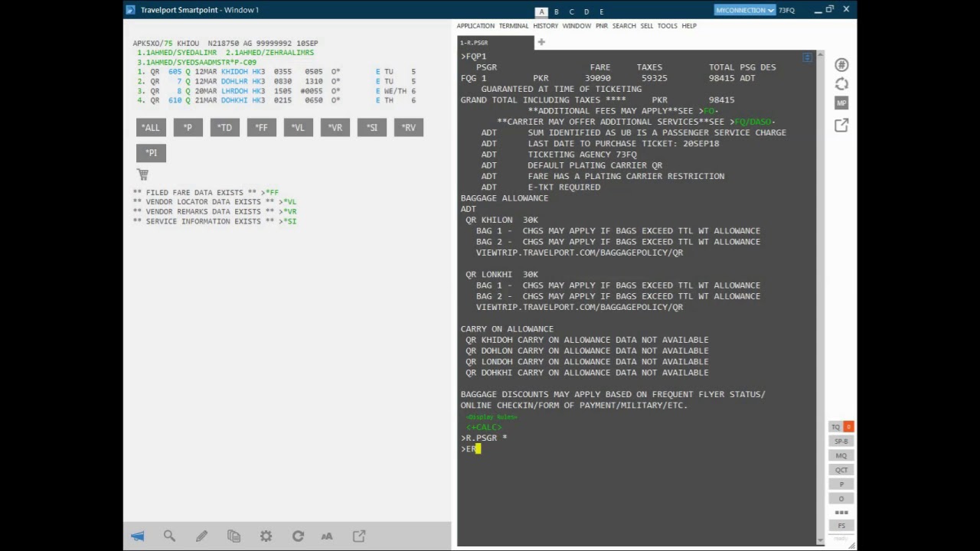This screenshot has width=980, height=551.
Task: Click flight number 605 in segment 1
Action: point(175,72)
